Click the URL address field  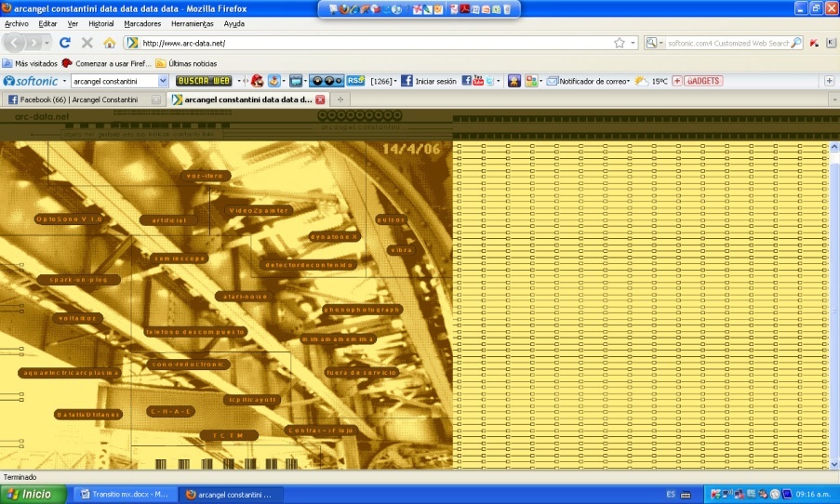coord(372,43)
